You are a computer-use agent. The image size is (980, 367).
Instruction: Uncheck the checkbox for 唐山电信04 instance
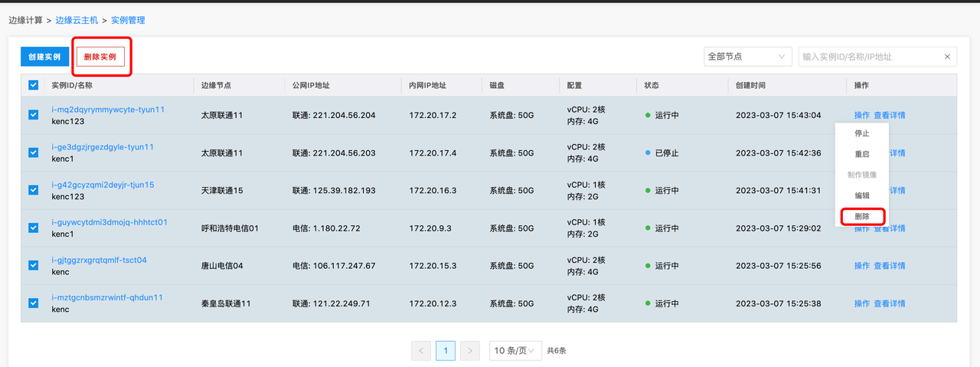[33, 265]
